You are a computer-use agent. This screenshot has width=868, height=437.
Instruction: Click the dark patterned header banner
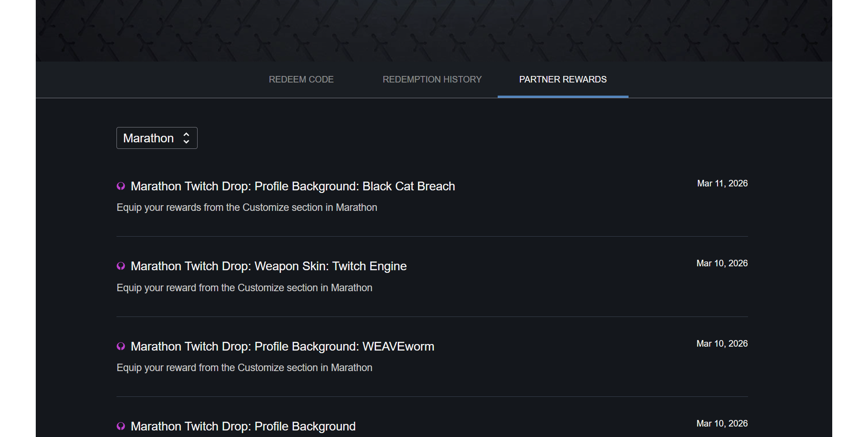point(434,31)
